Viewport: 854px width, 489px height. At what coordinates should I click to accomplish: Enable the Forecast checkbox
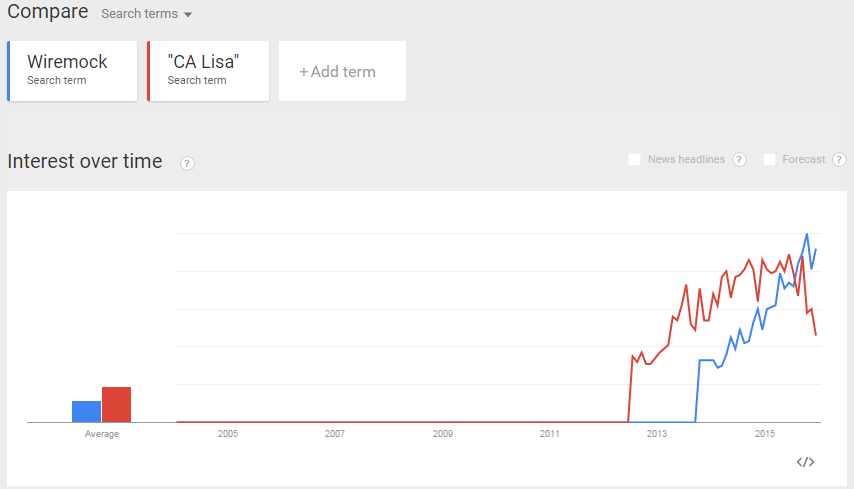pyautogui.click(x=769, y=160)
